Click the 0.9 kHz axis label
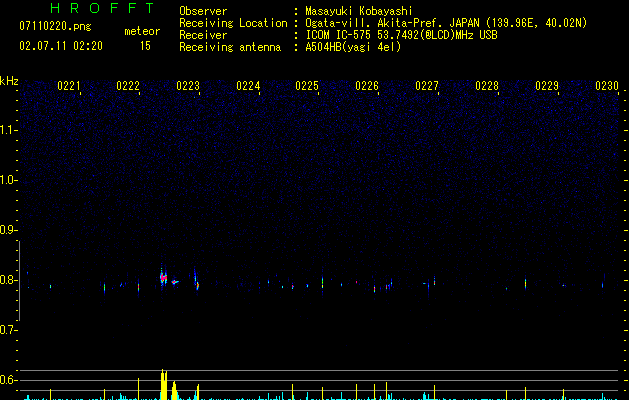 tap(8, 230)
